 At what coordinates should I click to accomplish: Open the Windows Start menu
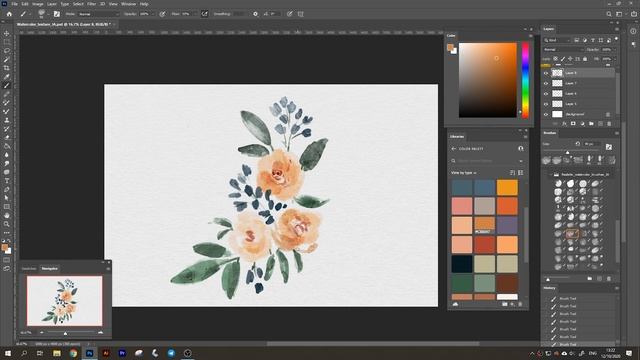coord(7,353)
